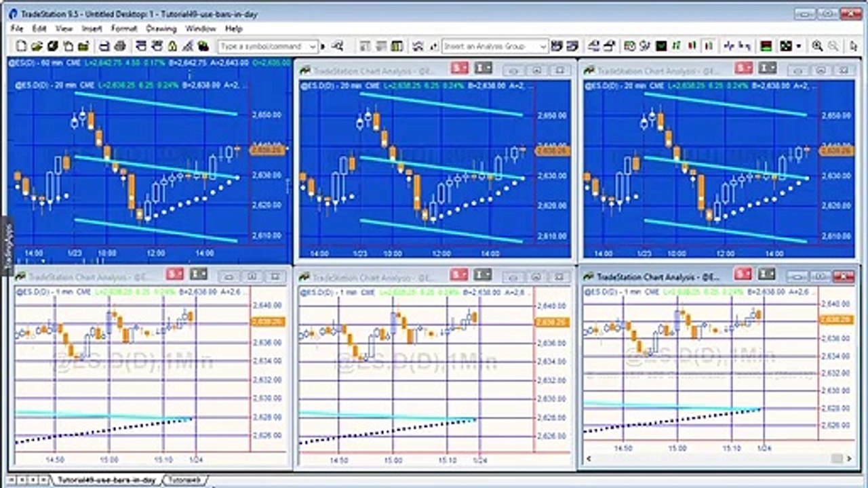
Task: Click the Print toolbar icon
Action: 120,46
